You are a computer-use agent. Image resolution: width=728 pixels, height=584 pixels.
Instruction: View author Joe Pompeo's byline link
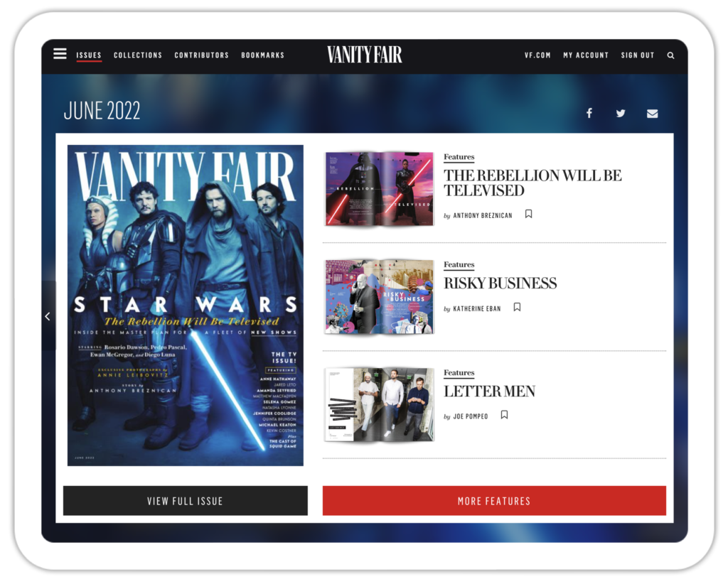tap(471, 416)
